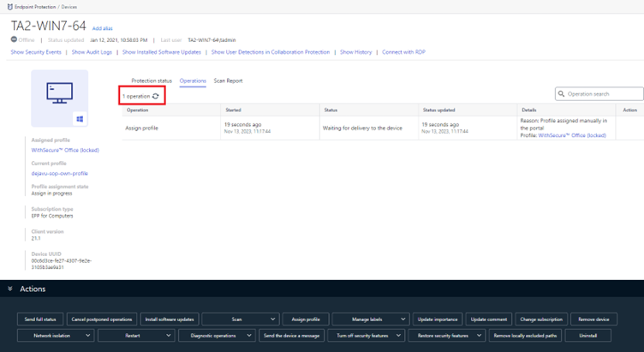Click the Endpoint Protection breadcrumb
The image size is (644, 352).
pyautogui.click(x=35, y=7)
